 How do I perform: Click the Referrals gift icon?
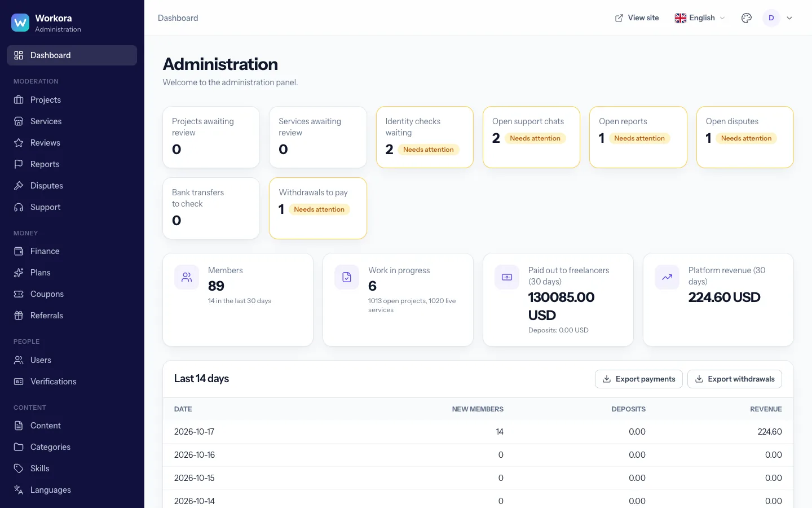click(x=19, y=316)
